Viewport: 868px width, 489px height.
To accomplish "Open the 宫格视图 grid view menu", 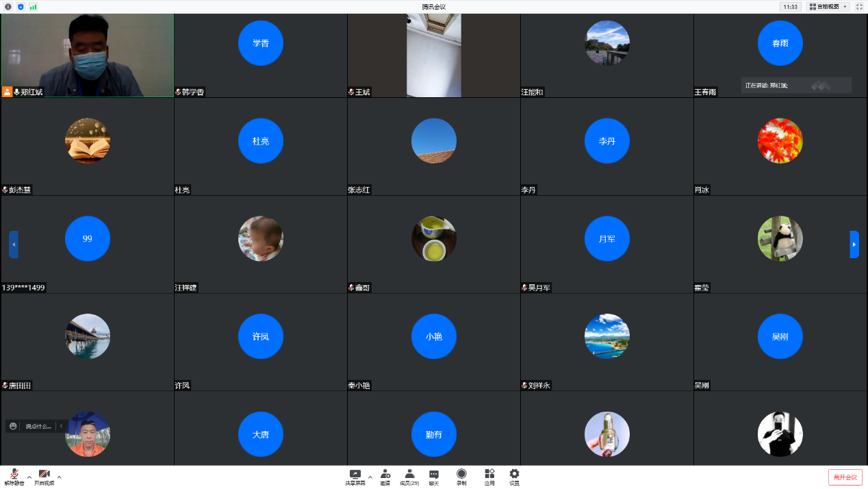I will (828, 7).
